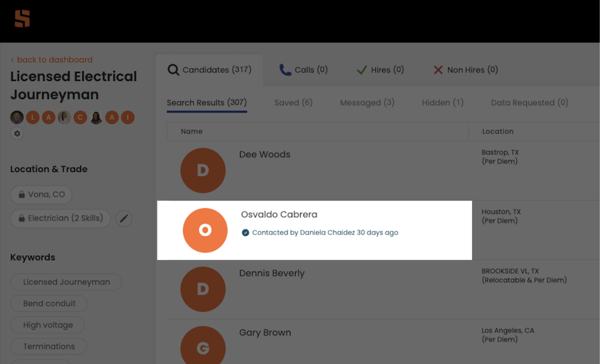
Task: Click the orange C team member avatar
Action: click(x=80, y=117)
